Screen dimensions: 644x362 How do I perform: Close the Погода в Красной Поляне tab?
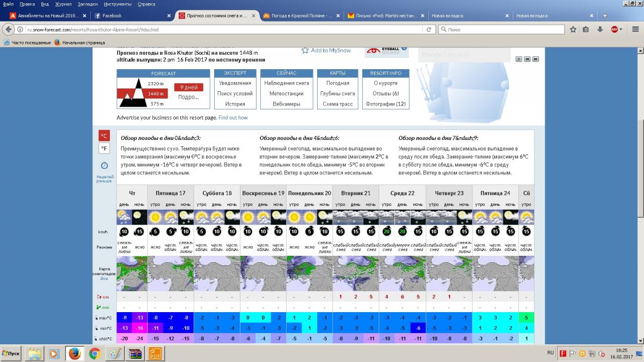(x=338, y=16)
